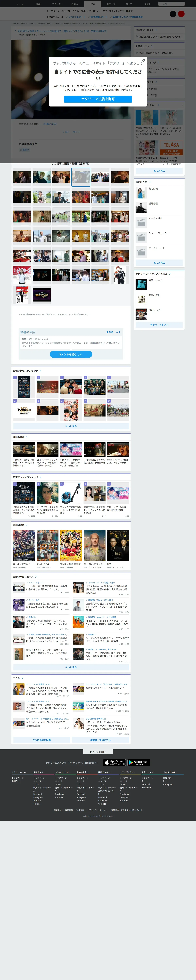Expand the 話題の動画 section heading
The image size is (196, 980).
pyautogui.click(x=20, y=437)
